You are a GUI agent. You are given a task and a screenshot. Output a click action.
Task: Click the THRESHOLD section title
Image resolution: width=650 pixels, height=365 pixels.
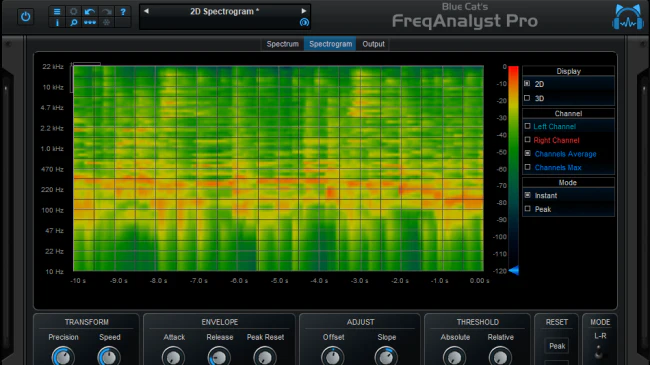tap(478, 322)
